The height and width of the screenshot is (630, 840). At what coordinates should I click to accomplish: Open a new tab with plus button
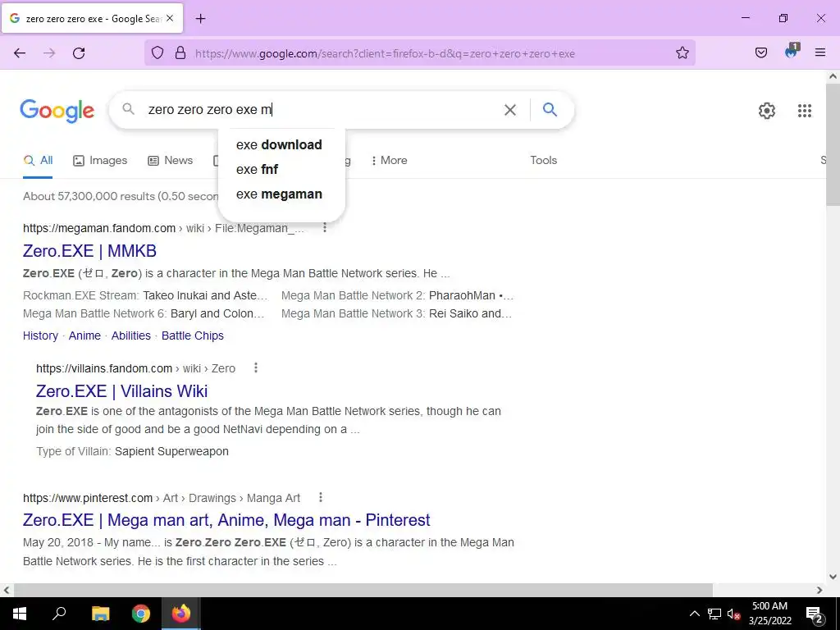coord(200,19)
